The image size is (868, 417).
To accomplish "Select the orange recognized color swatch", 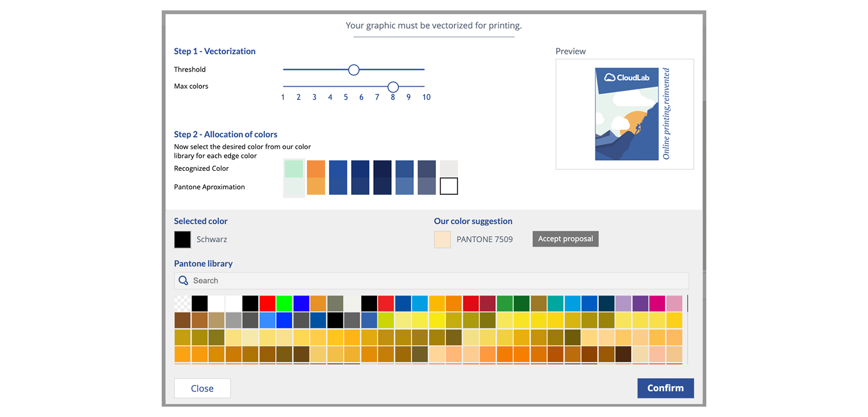I will click(x=316, y=169).
